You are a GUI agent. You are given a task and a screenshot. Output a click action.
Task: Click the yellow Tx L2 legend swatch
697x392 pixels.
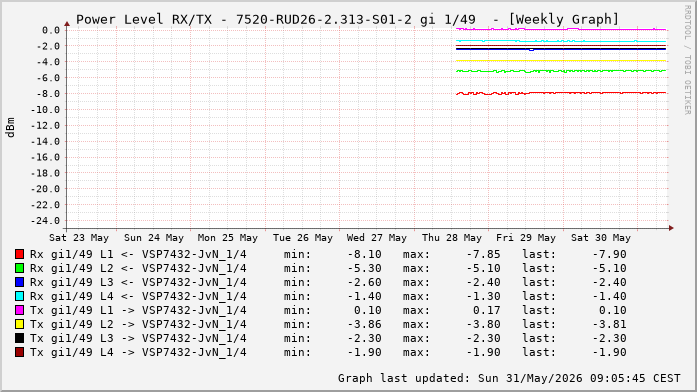[19, 324]
